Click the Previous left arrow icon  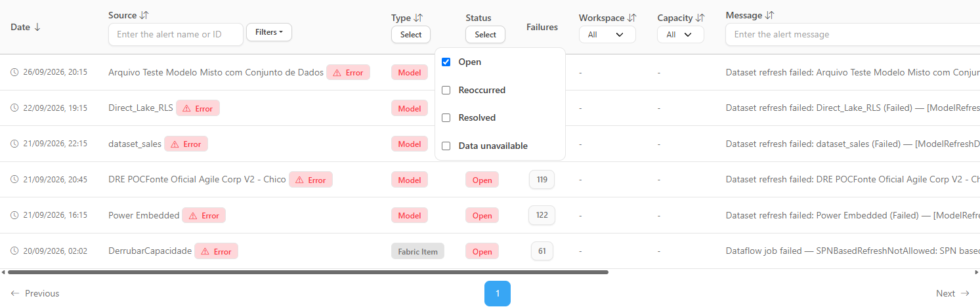pyautogui.click(x=15, y=293)
